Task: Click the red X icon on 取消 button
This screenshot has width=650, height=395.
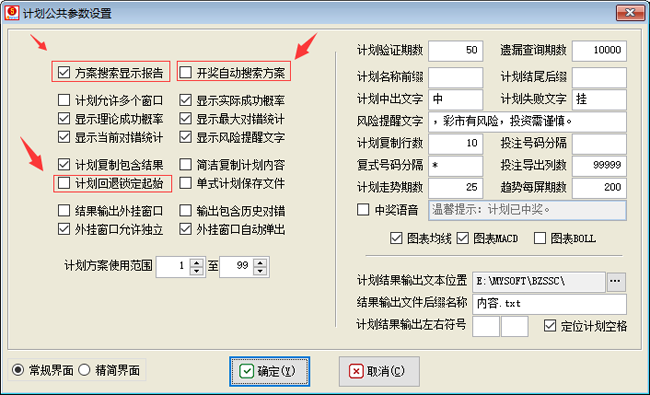Action: (x=356, y=371)
